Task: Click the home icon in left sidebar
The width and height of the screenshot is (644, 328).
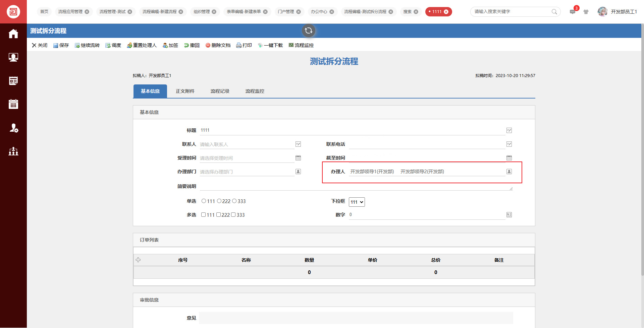Action: tap(13, 34)
